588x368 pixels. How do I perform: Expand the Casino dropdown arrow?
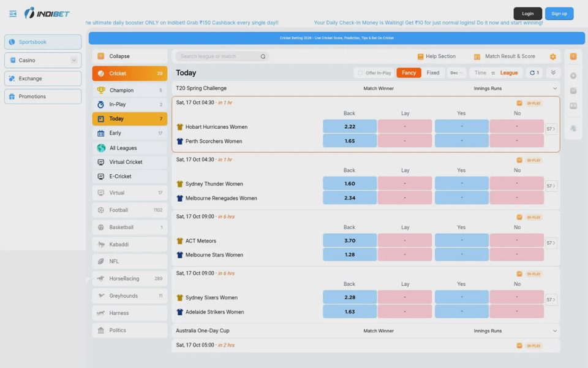coord(74,60)
